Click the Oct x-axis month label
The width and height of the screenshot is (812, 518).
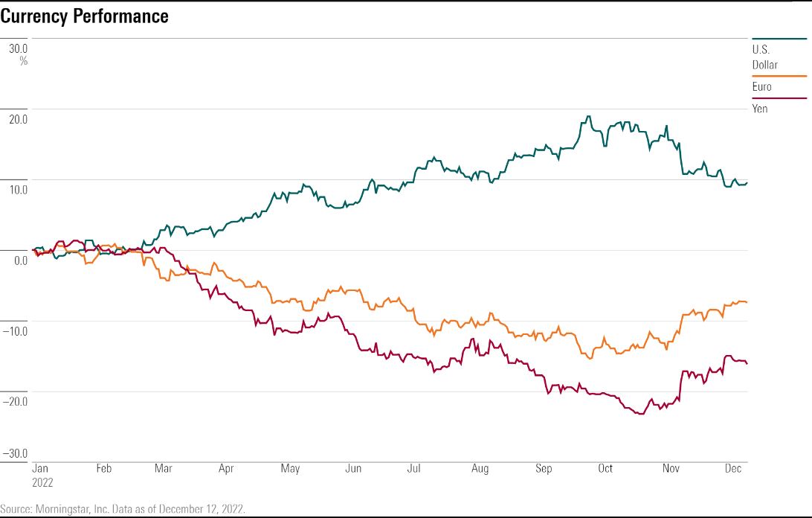(x=605, y=468)
